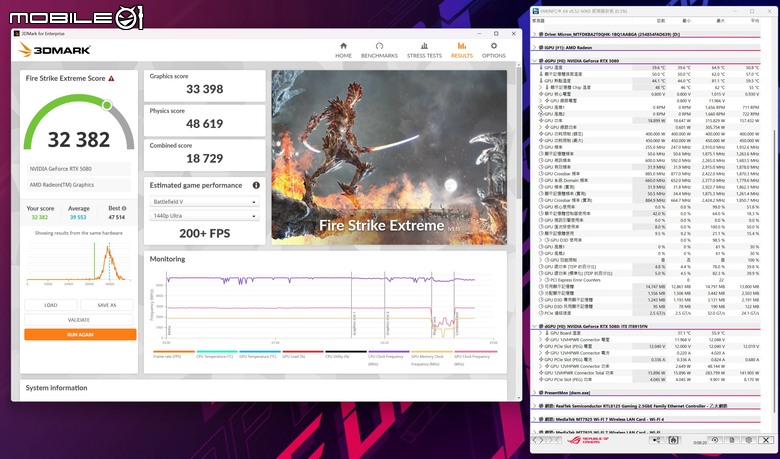Open the STRESS TESTS tab

[424, 50]
